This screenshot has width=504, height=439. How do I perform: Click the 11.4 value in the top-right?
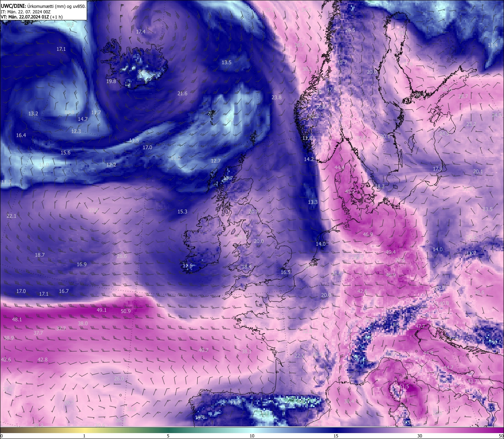pyautogui.click(x=493, y=45)
